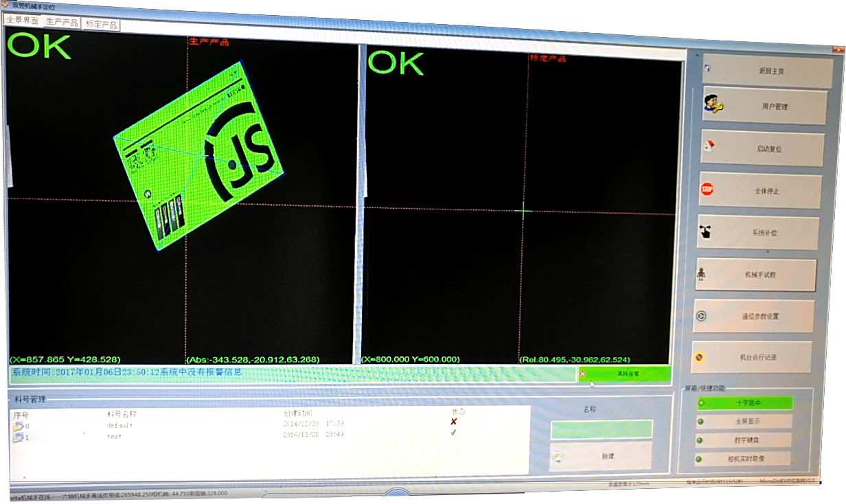846x504 pixels.
Task: Toggle 全屏显示 fullscreen display option
Action: [x=744, y=422]
